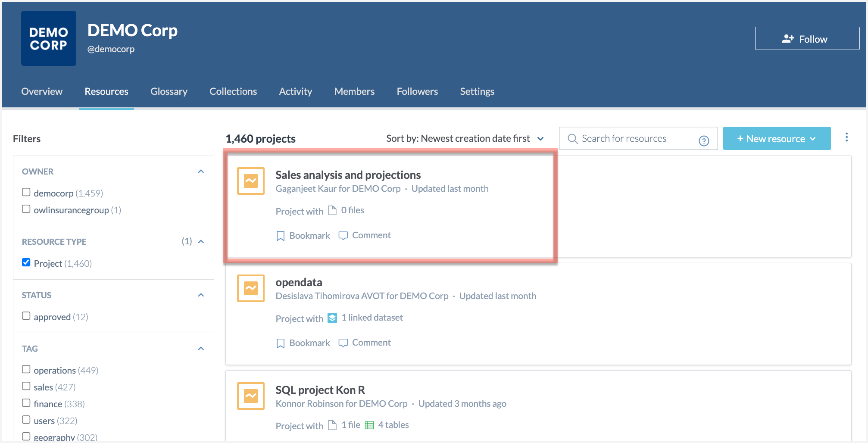Click Konnor Robinson for DEMO Corp author link
The width and height of the screenshot is (868, 443).
341,404
